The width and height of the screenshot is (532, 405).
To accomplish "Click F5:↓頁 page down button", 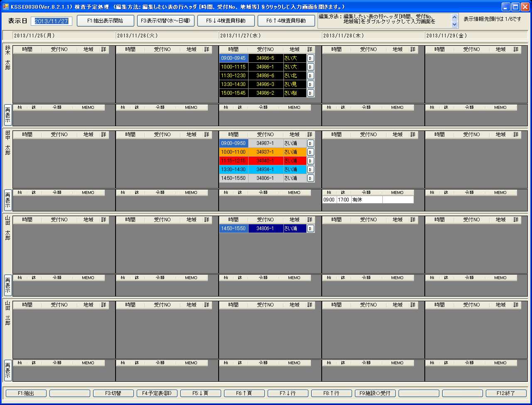I will 201,393.
